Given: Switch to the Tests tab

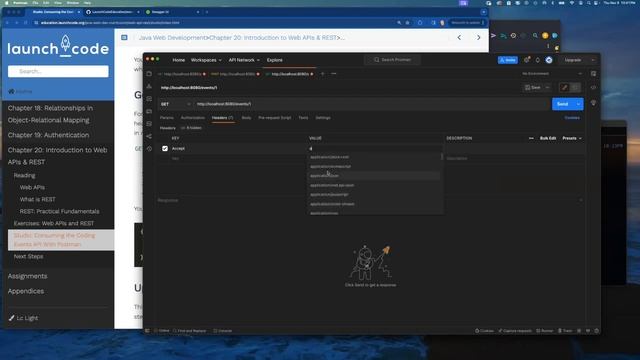Looking at the screenshot, I should coord(303,118).
